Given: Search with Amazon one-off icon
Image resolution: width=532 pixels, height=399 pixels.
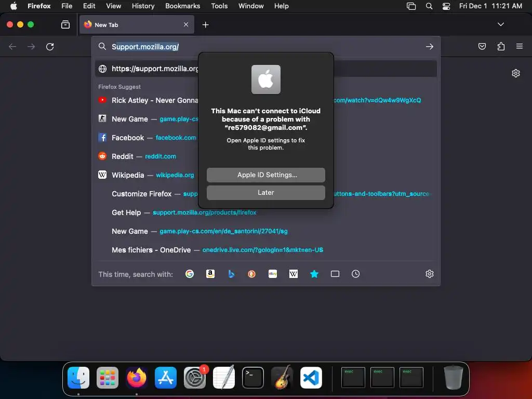Looking at the screenshot, I should pos(210,274).
